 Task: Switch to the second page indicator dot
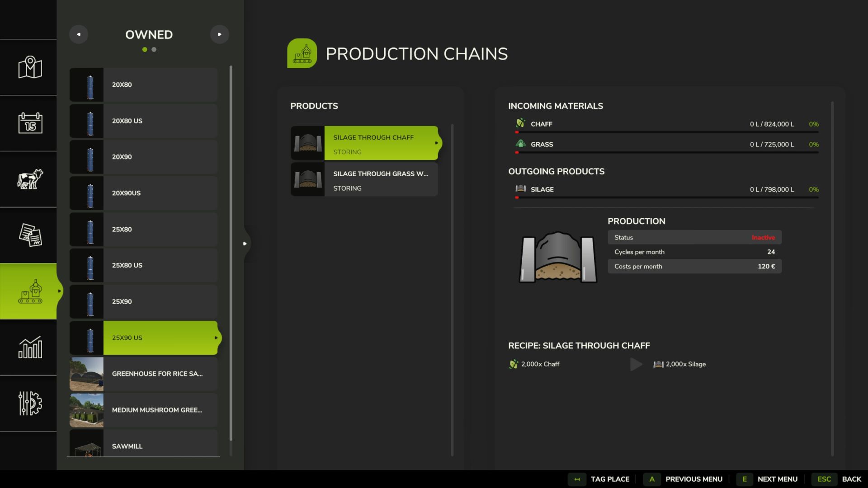[154, 50]
